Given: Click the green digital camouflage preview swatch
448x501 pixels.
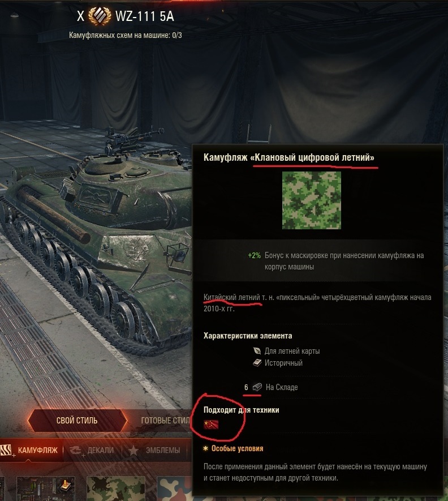Looking at the screenshot, I should (x=312, y=200).
